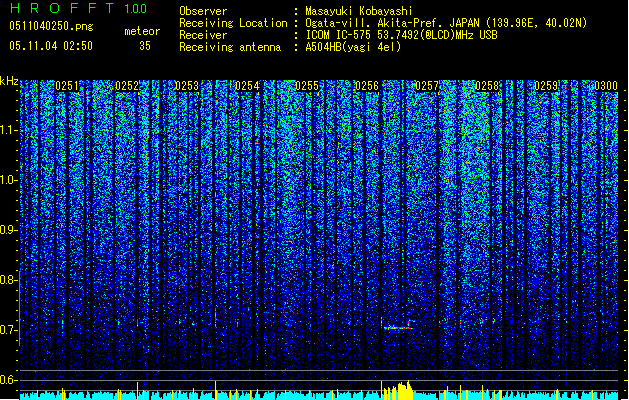The height and width of the screenshot is (400, 629).
Task: Click the HROFFT 1.0.0 title text
Action: pos(79,8)
